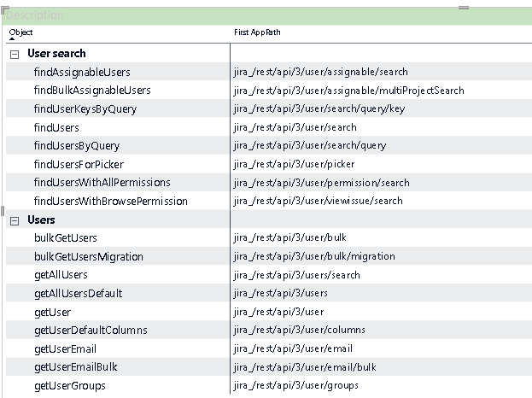Click the path jira_/rest/api/3/user/email
The height and width of the screenshot is (398, 532).
click(293, 348)
